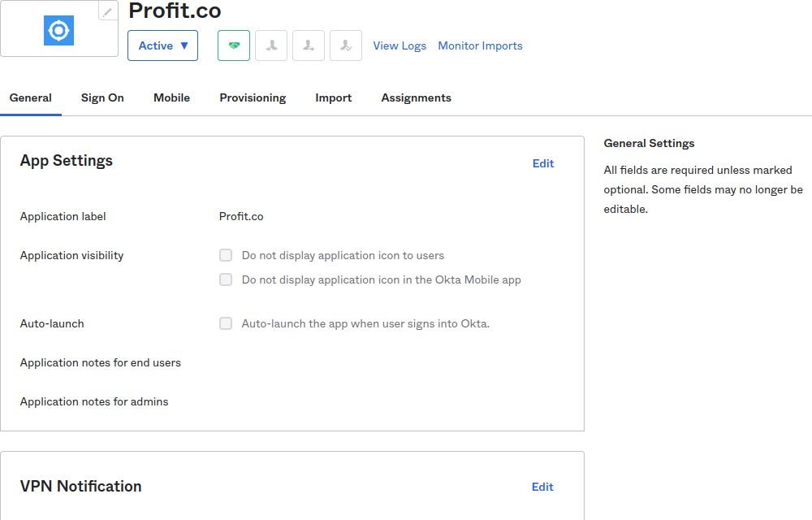Click the View Logs link

400,45
